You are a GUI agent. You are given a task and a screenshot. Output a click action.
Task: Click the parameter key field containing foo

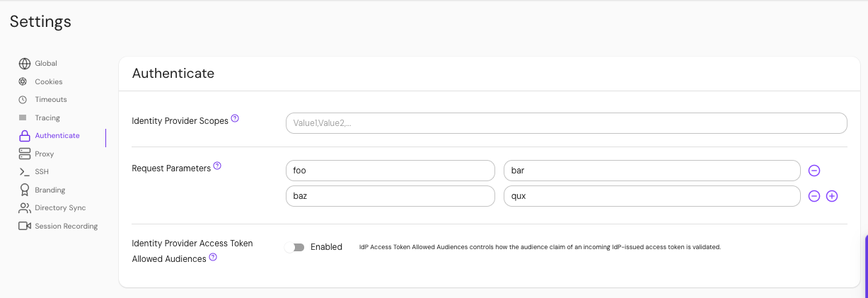390,171
